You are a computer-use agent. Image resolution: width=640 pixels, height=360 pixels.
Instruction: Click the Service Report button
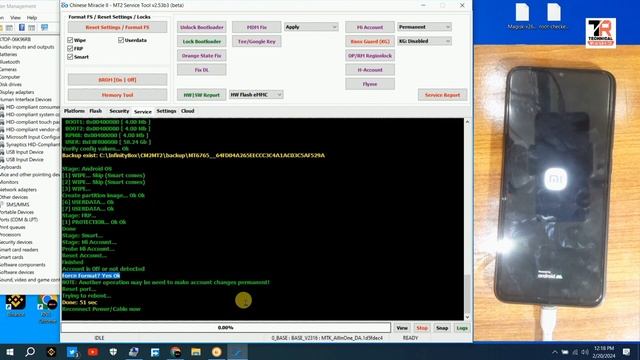[442, 95]
